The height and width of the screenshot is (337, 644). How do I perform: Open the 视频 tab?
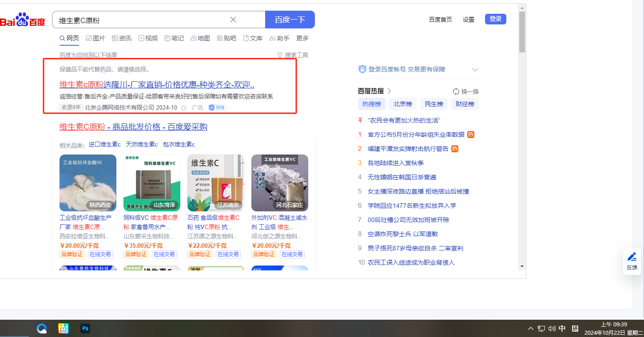(x=148, y=38)
